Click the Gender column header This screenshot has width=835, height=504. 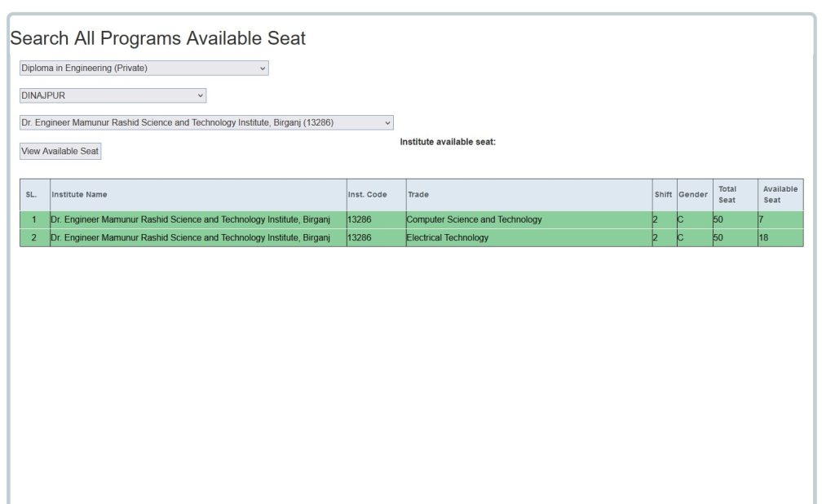click(x=693, y=194)
